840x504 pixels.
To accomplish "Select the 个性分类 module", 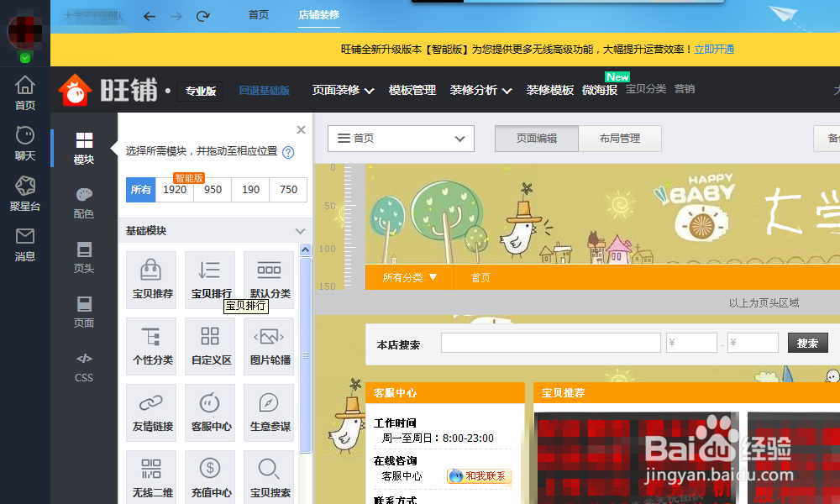I will tap(151, 347).
